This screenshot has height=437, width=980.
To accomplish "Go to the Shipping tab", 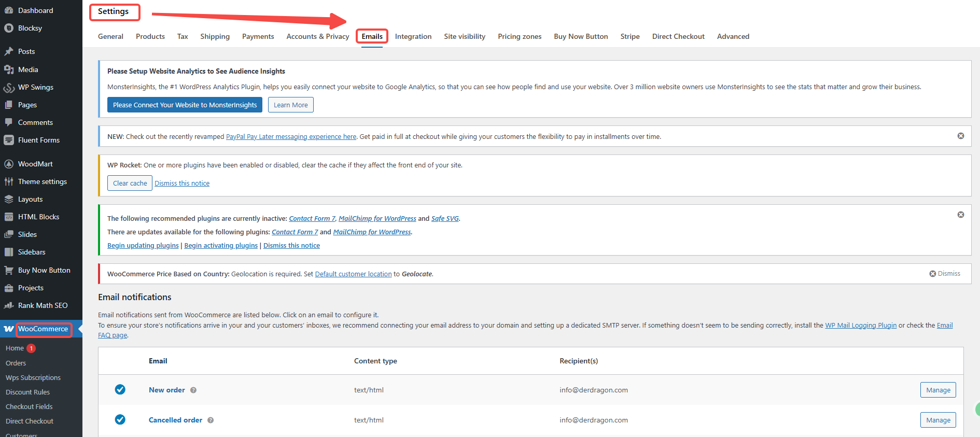I will 215,36.
